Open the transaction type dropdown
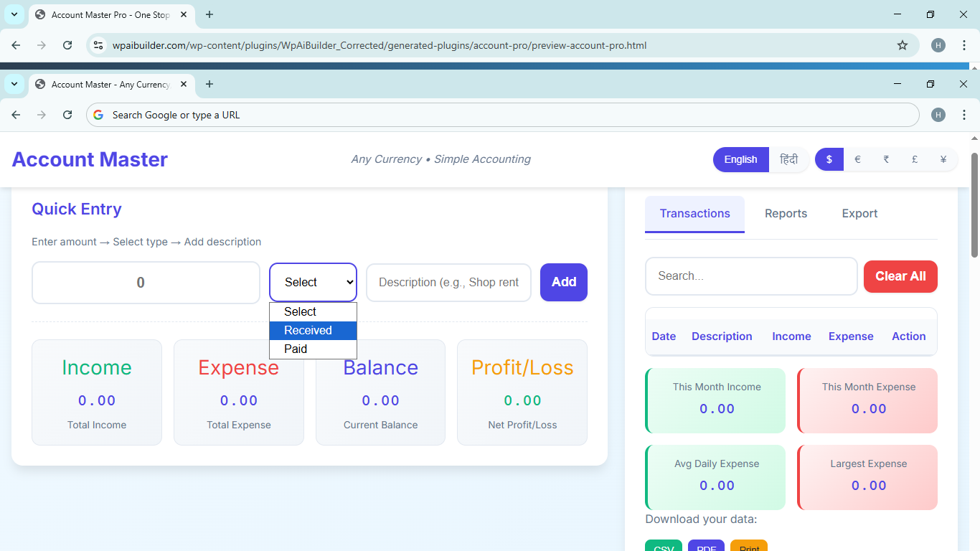This screenshot has height=551, width=980. [313, 282]
